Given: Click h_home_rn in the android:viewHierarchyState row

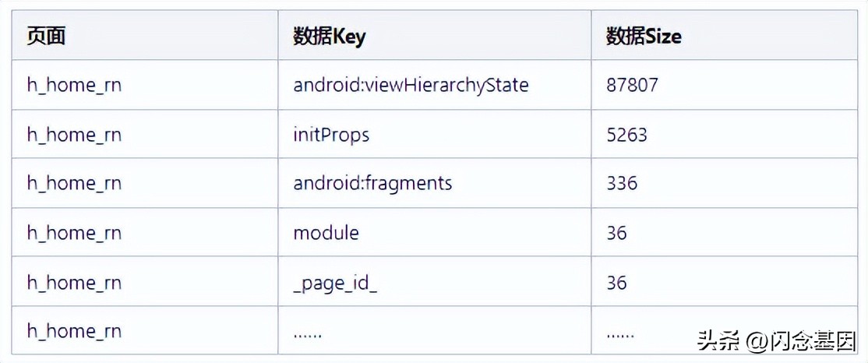Looking at the screenshot, I should 74,85.
